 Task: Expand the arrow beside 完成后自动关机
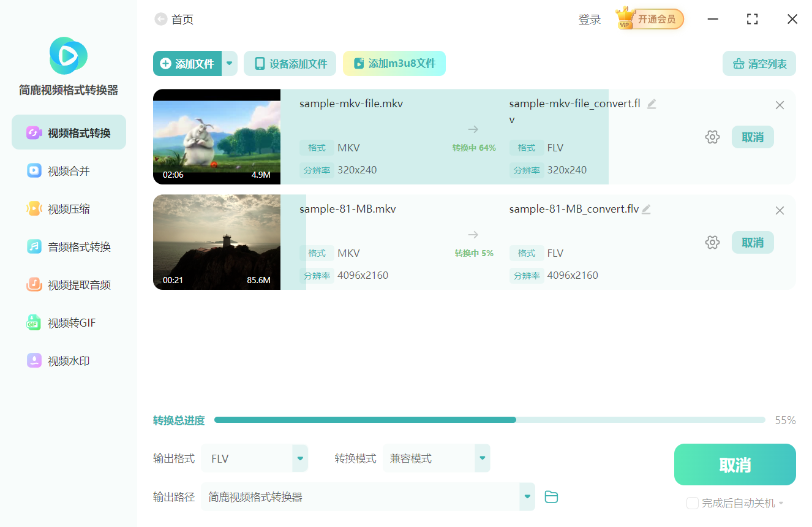pyautogui.click(x=781, y=504)
